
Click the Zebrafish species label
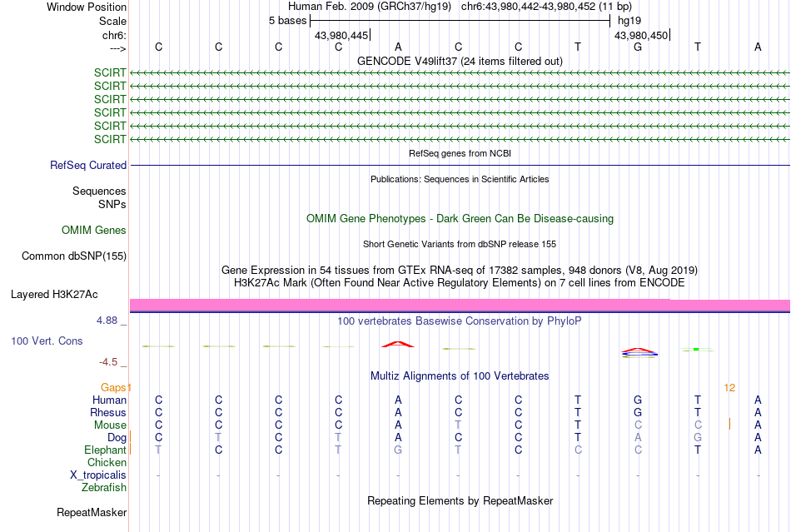tap(104, 488)
